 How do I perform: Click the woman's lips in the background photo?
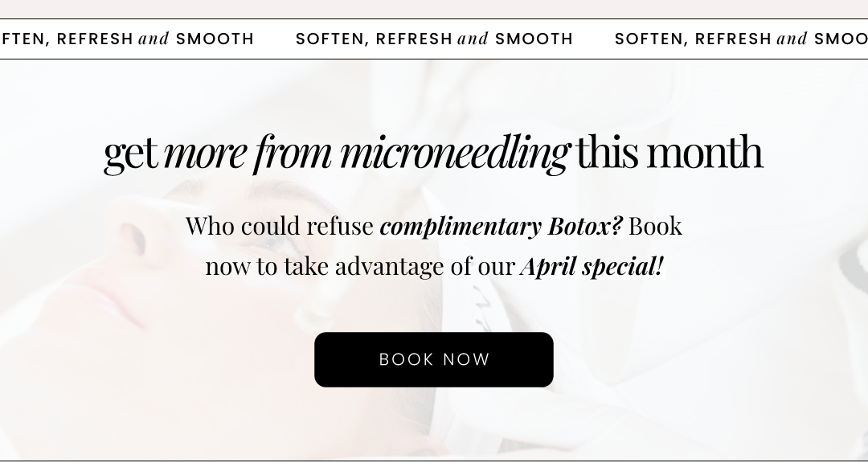point(108,301)
